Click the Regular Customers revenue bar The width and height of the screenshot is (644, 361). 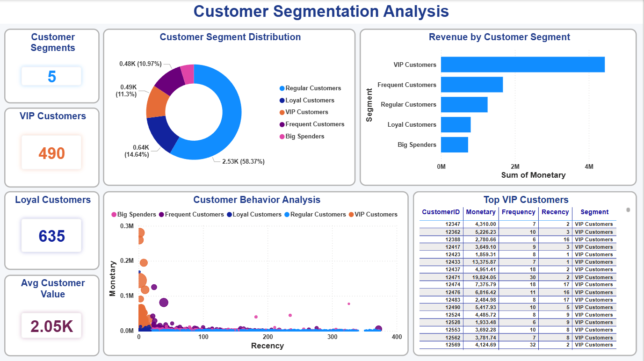(464, 105)
